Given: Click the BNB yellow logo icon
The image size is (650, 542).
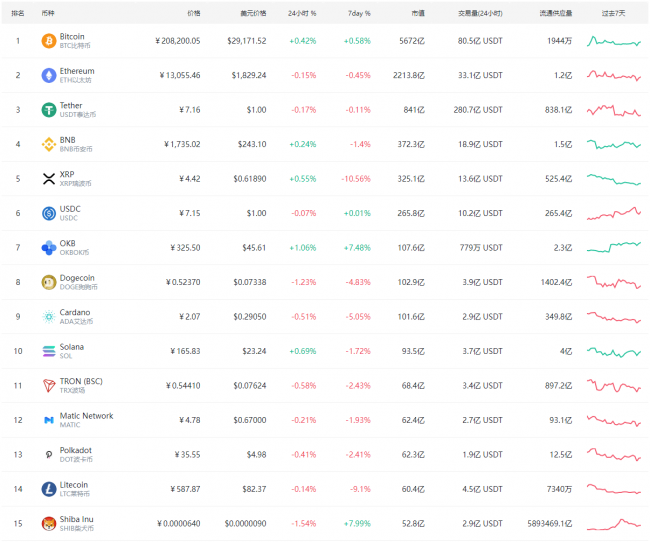Looking at the screenshot, I should (x=49, y=144).
